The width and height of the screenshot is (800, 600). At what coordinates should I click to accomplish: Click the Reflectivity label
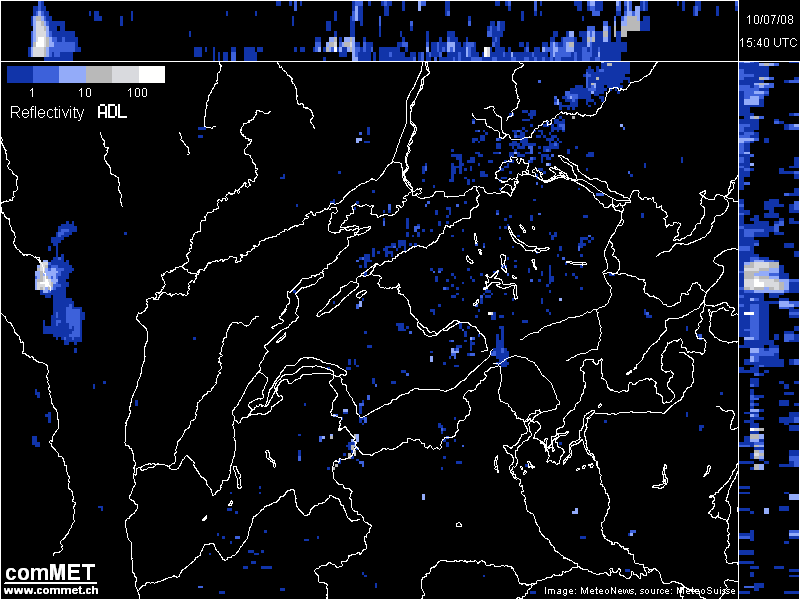47,112
